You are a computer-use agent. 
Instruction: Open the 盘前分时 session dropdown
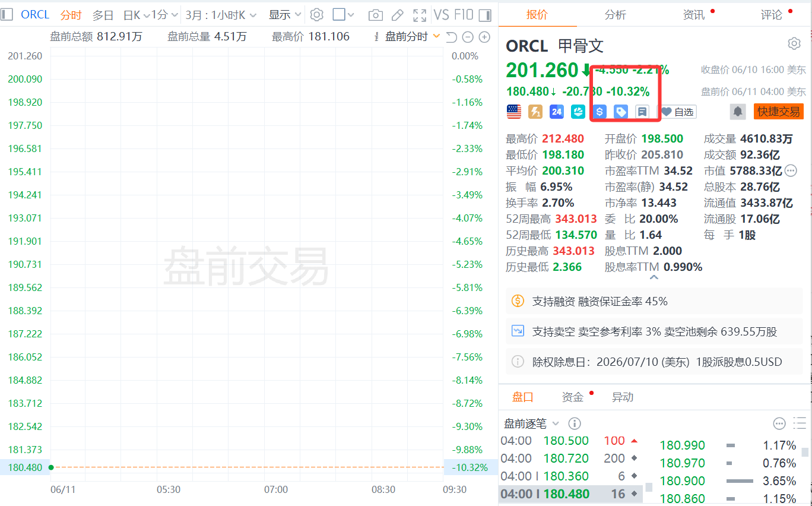(413, 37)
